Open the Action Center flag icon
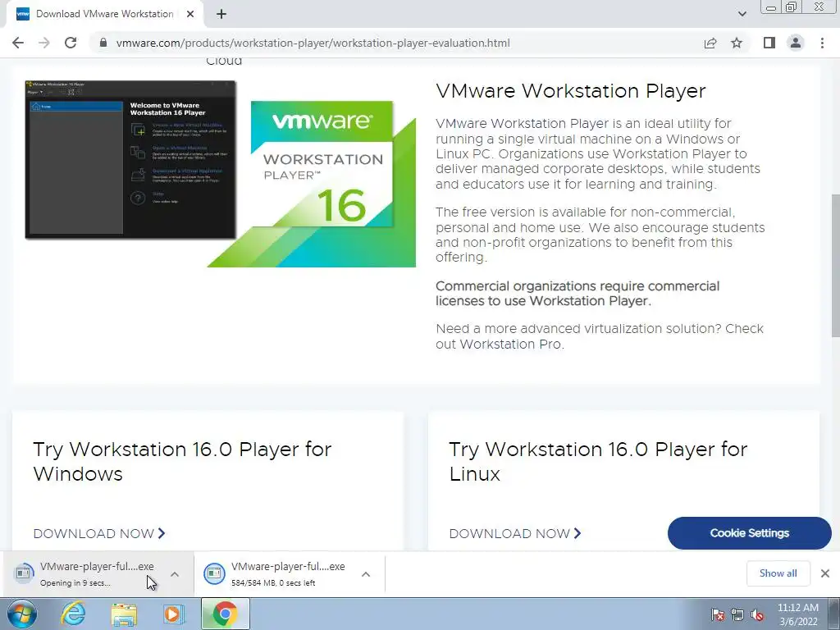This screenshot has width=840, height=630. coord(717,614)
